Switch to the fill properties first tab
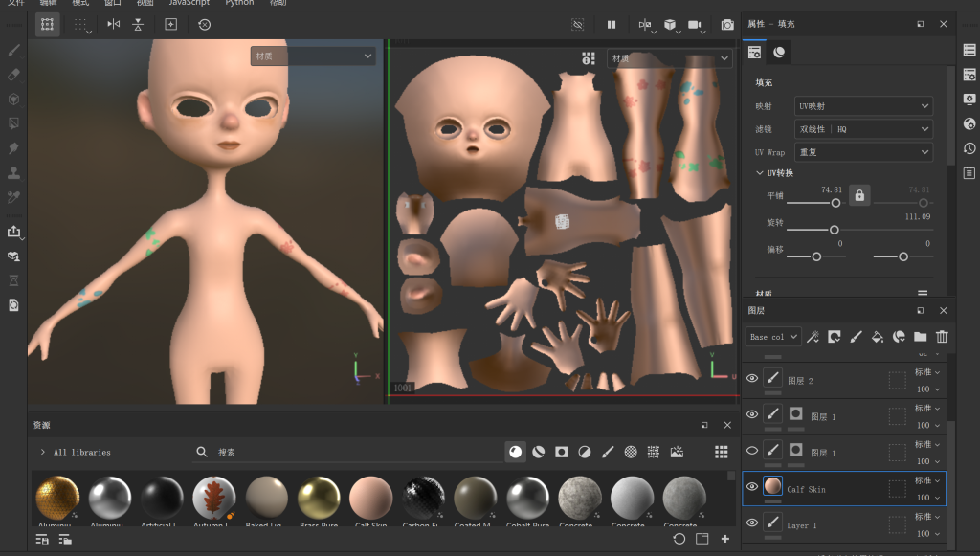 (x=754, y=52)
